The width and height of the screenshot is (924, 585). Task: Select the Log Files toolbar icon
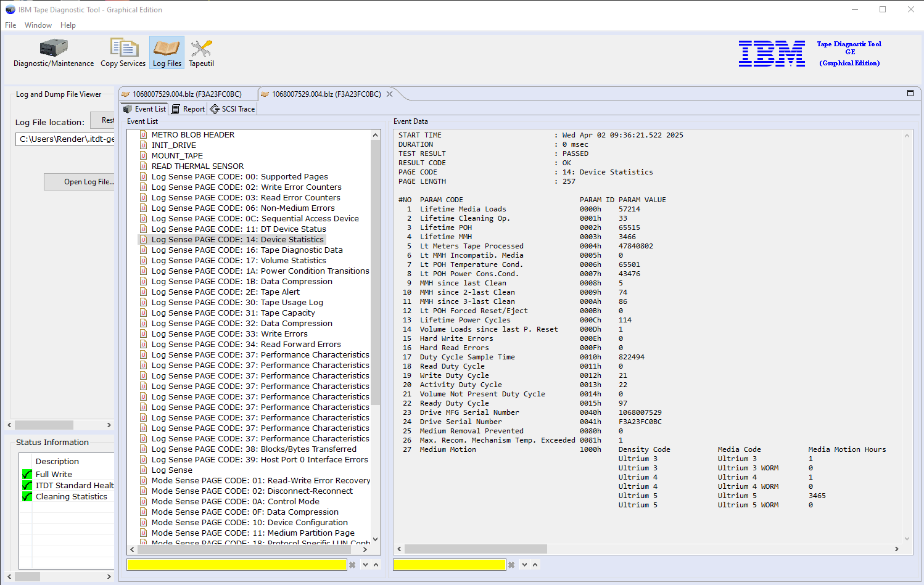tap(167, 53)
